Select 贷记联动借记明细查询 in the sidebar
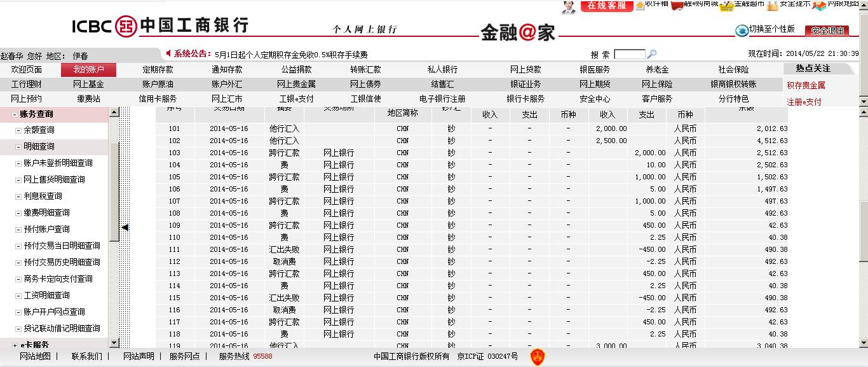868x367 pixels. tap(62, 328)
